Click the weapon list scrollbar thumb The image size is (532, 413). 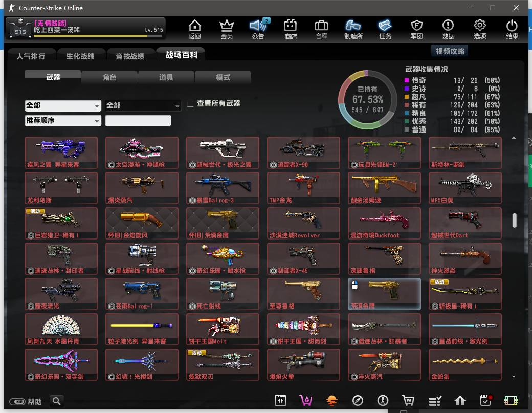[x=515, y=221]
